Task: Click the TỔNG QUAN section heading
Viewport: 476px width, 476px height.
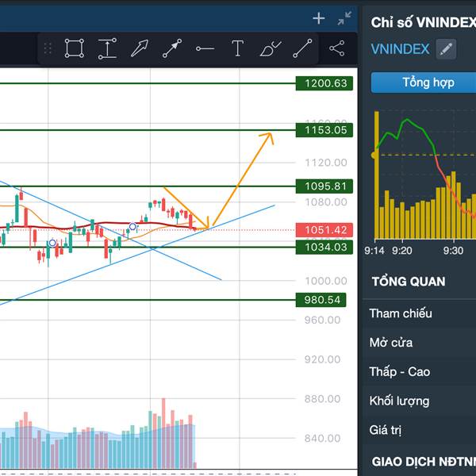Action: (409, 282)
